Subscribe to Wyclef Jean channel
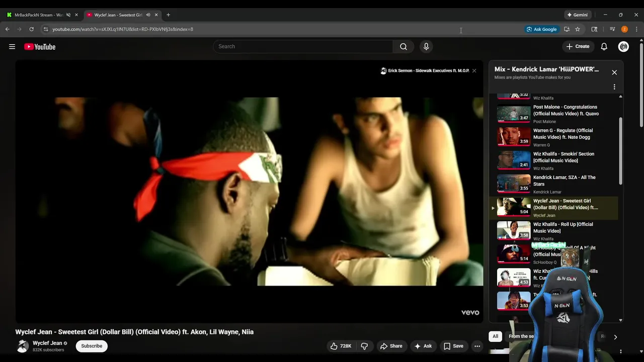Viewport: 644px width, 362px height. point(92,346)
